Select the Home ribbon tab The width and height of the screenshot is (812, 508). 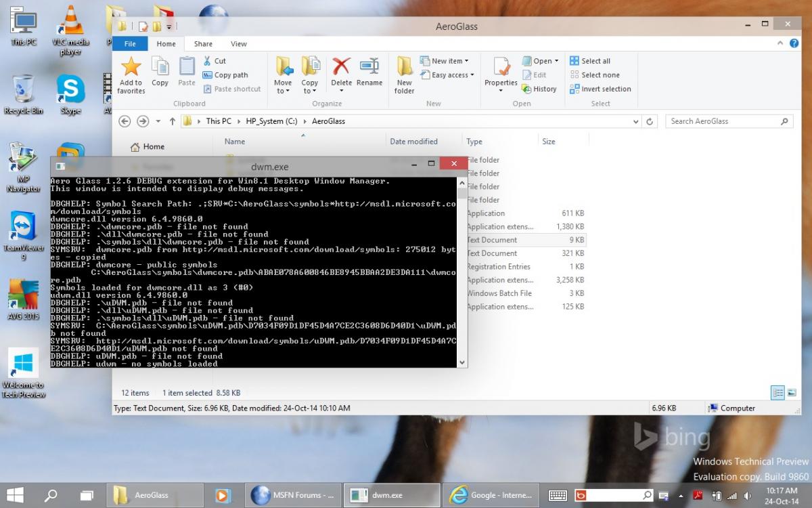tap(166, 43)
